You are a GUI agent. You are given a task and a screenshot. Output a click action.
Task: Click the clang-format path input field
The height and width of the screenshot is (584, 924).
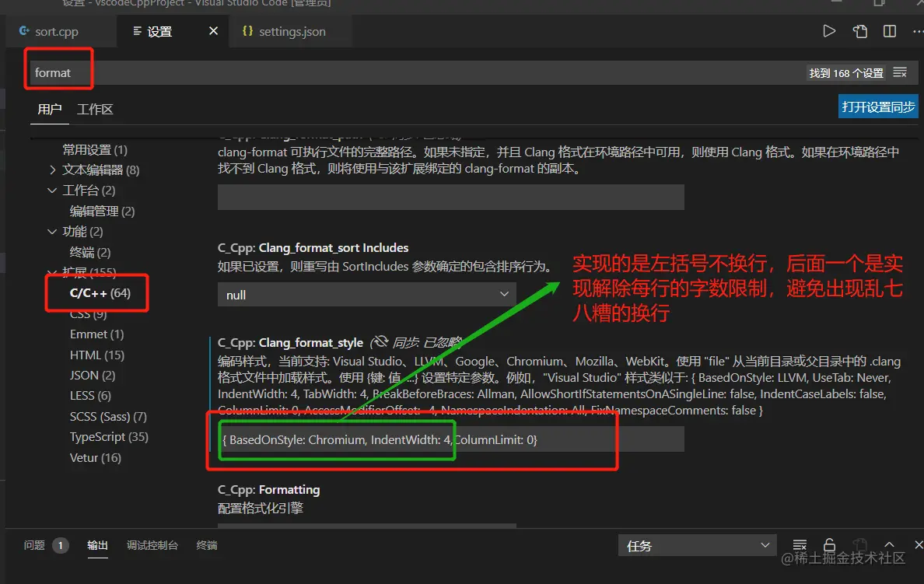click(x=451, y=197)
